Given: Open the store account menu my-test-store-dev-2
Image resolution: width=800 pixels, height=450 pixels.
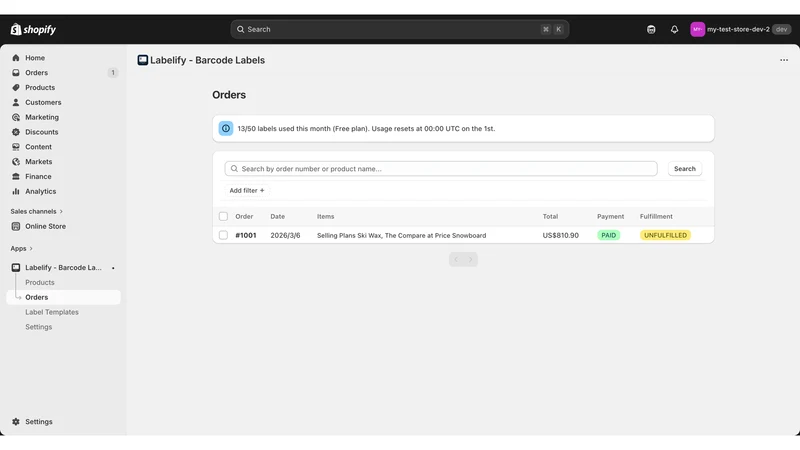Looking at the screenshot, I should coord(740,30).
